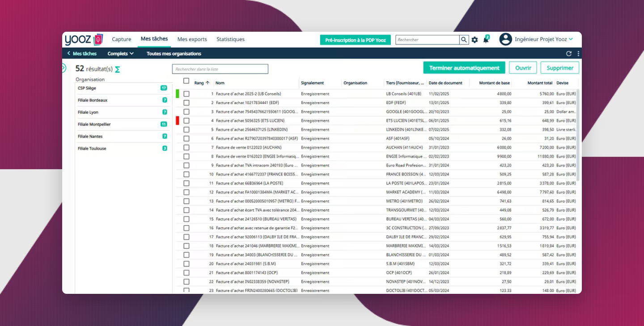This screenshot has height=326, width=644.
Task: Click the Ouvrir button
Action: pos(523,68)
